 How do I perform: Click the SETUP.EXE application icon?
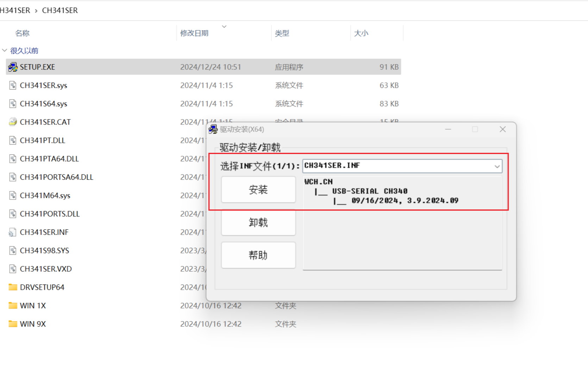[x=13, y=67]
